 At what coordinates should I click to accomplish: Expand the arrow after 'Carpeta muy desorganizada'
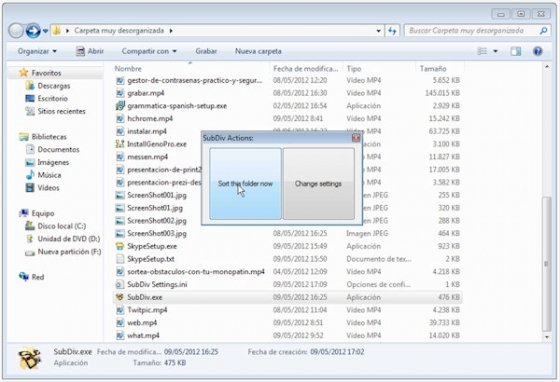click(x=171, y=31)
